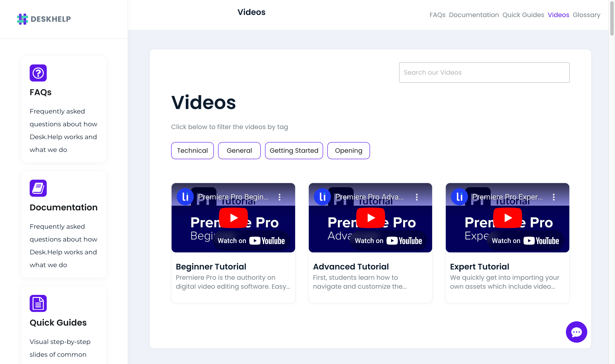Open the Beginner Tutorial title

pyautogui.click(x=211, y=267)
